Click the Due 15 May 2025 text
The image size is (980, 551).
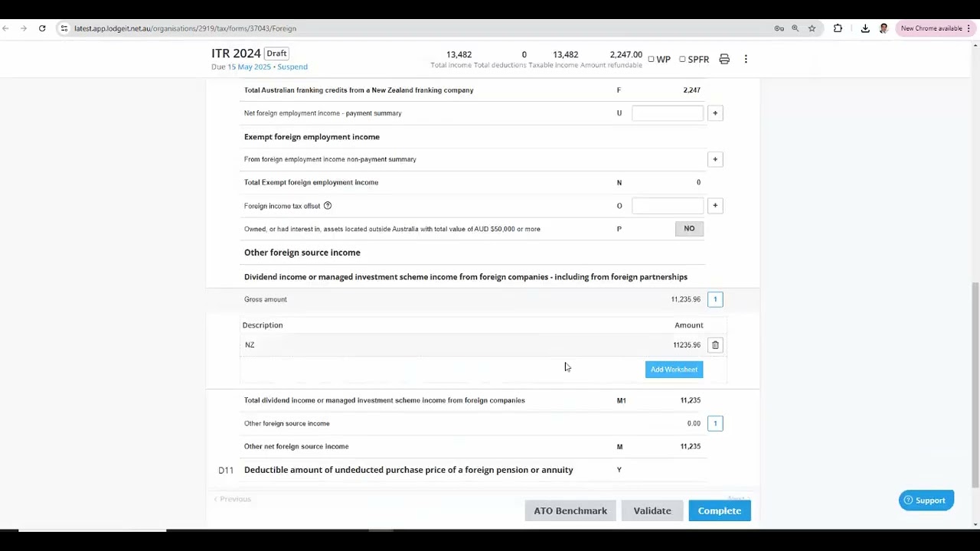click(x=241, y=67)
